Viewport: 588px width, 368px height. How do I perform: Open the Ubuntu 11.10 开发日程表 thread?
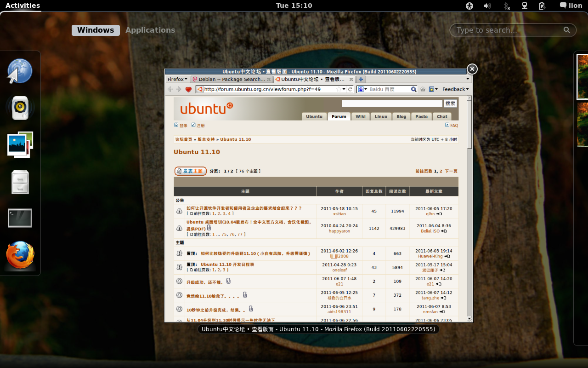pos(227,264)
